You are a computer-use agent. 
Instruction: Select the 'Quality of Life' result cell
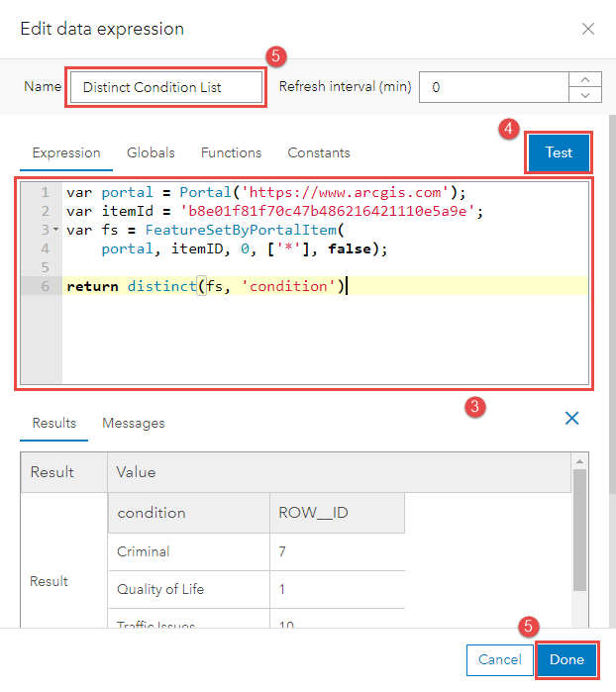coord(189,590)
